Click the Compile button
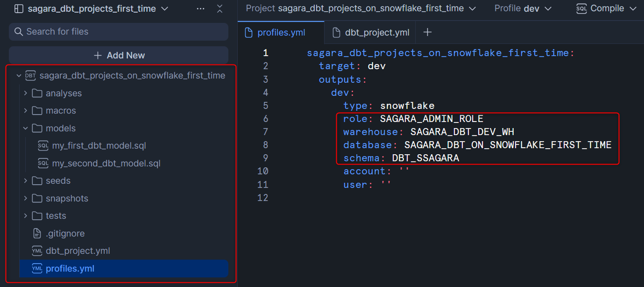This screenshot has width=644, height=287. point(607,8)
